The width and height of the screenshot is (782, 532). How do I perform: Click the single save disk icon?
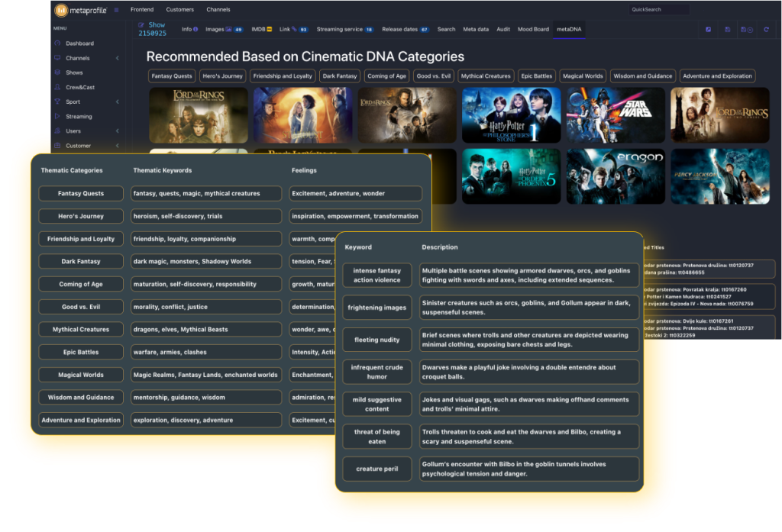(727, 30)
